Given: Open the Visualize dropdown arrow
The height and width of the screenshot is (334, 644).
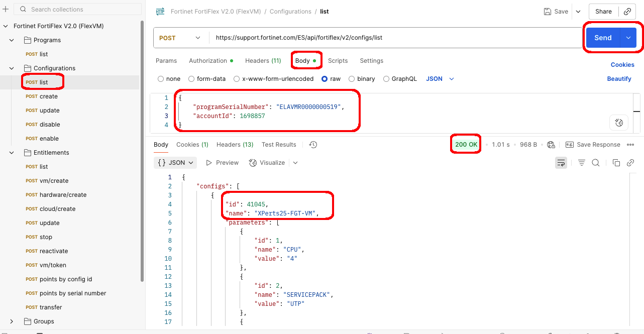Looking at the screenshot, I should coord(295,163).
